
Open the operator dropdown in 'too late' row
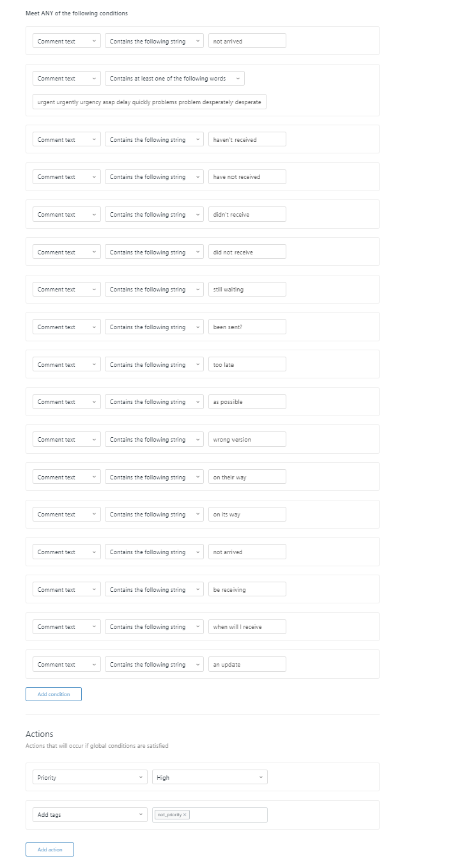(154, 364)
